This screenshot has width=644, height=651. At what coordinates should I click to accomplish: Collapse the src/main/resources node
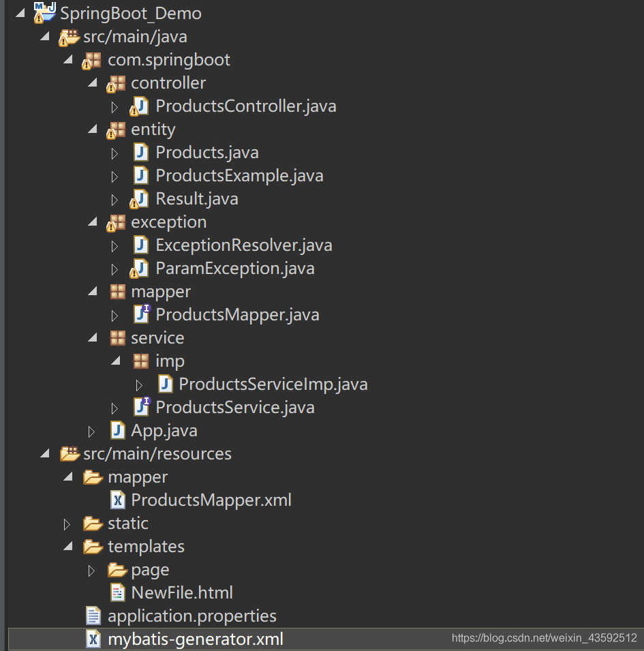(x=45, y=454)
